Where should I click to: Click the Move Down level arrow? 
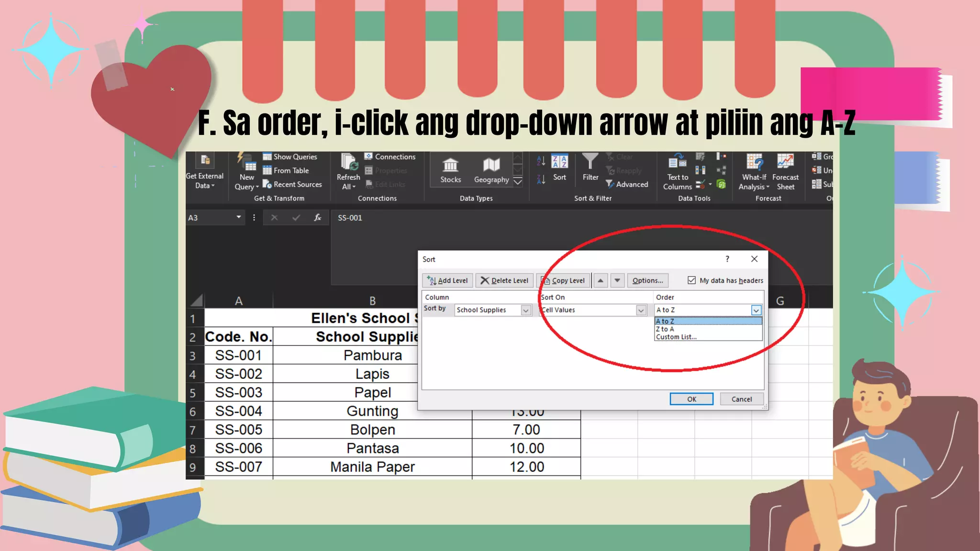pyautogui.click(x=617, y=280)
